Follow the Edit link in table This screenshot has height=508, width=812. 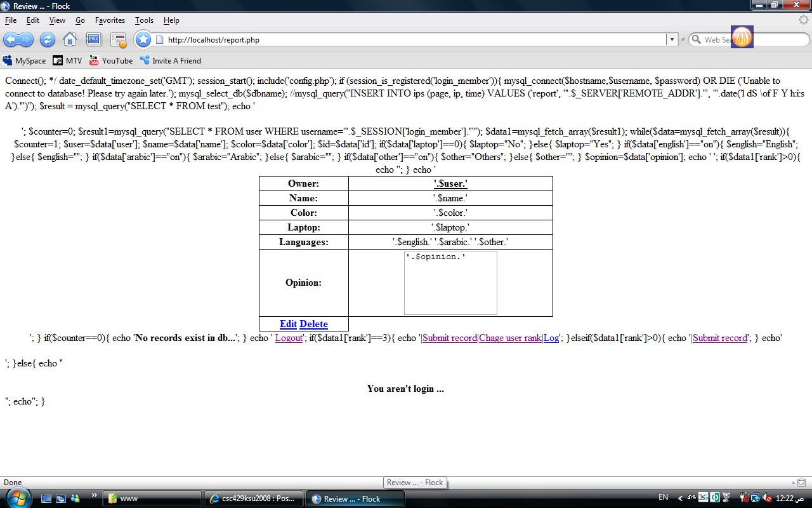tap(288, 324)
